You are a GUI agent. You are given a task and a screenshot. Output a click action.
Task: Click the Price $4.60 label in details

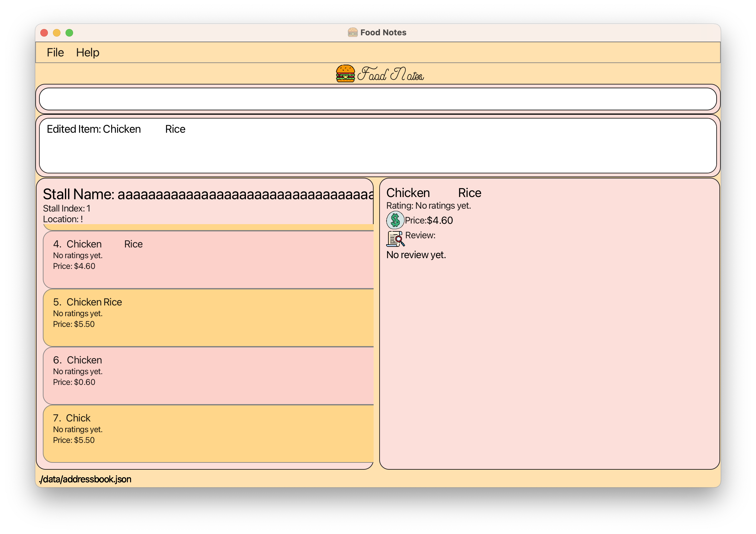(x=428, y=220)
